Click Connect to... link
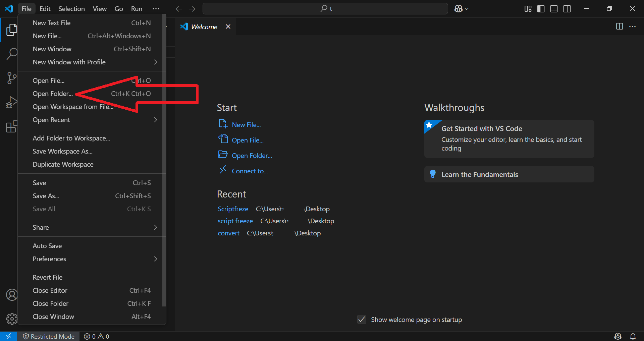This screenshot has height=341, width=644. pos(250,171)
